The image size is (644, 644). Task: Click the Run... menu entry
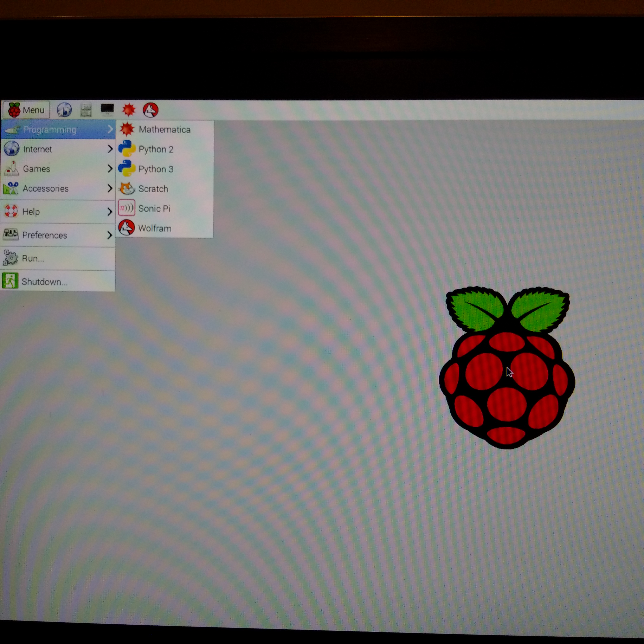[33, 258]
